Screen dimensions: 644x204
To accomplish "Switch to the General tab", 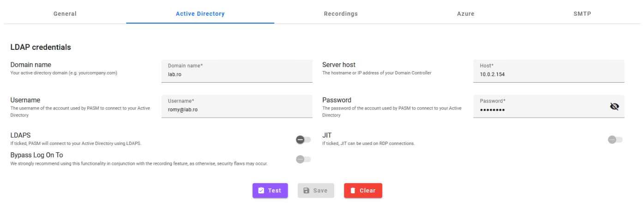I will click(x=65, y=14).
